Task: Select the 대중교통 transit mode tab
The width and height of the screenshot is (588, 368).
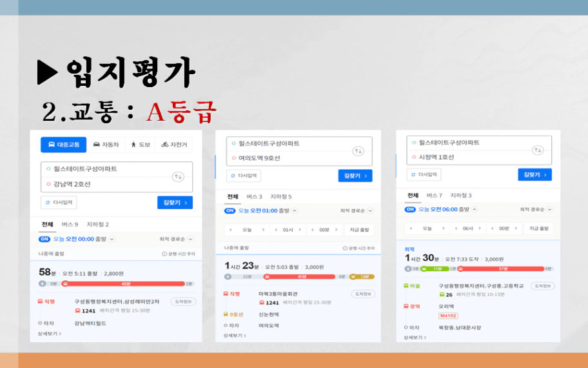Action: [63, 145]
